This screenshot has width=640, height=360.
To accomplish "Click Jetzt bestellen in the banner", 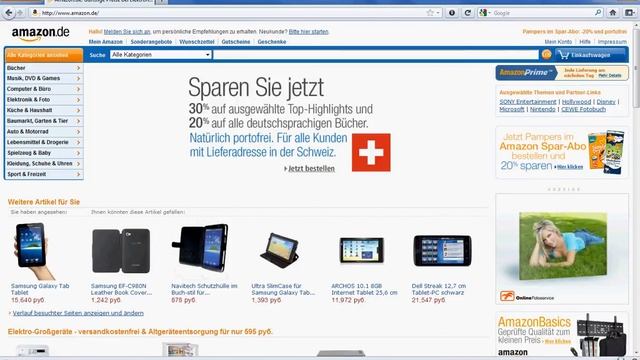I will click(311, 169).
